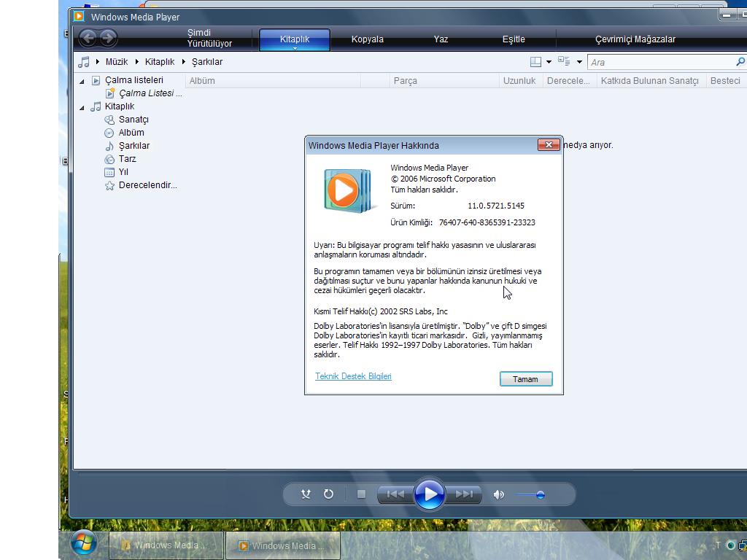Switch to first Windows Media taskbar button
Image resolution: width=747 pixels, height=560 pixels.
tap(166, 545)
